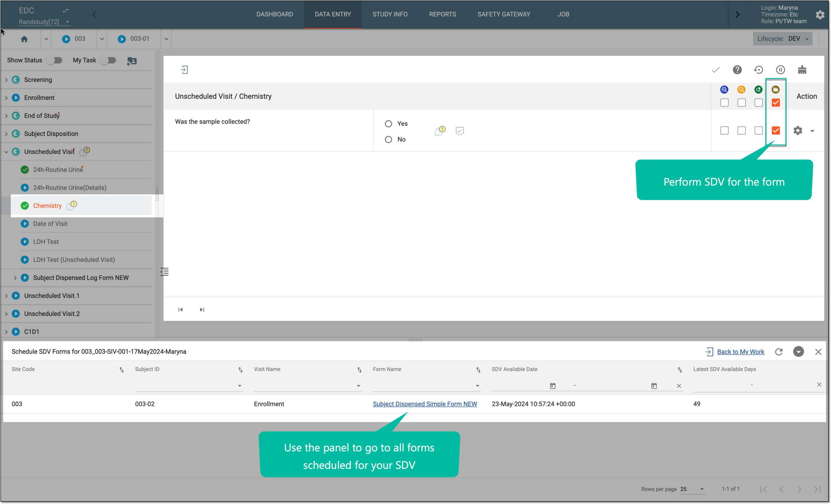Screen dimensions: 831x504
Task: Collapse the Unscheduled Visit node
Action: tap(6, 152)
